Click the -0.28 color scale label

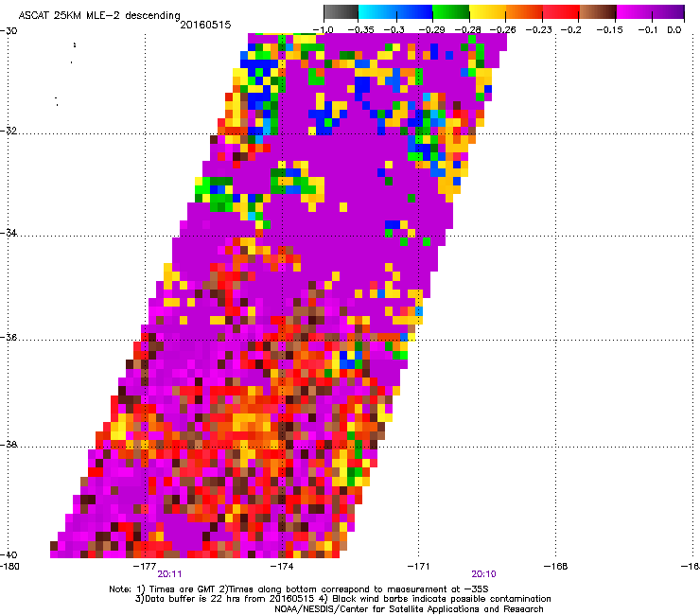(467, 30)
